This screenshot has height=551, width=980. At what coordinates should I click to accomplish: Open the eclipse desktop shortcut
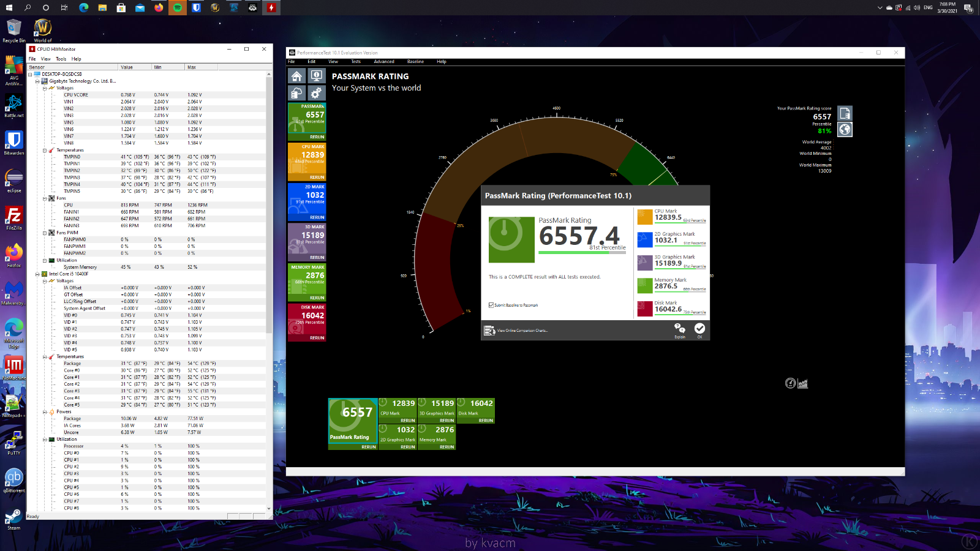13,181
